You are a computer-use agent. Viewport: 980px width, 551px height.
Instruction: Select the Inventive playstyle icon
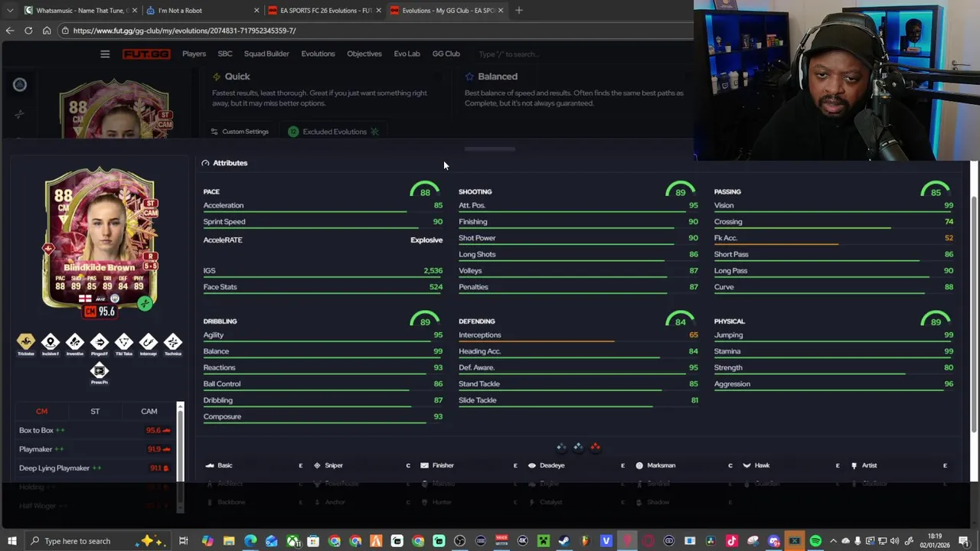(x=75, y=342)
